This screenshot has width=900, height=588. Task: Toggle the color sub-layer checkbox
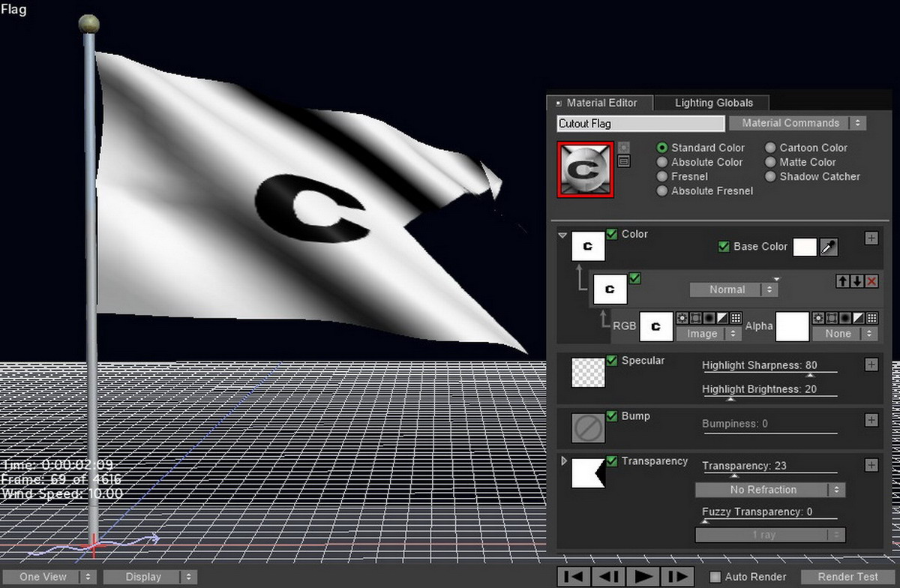pyautogui.click(x=634, y=278)
